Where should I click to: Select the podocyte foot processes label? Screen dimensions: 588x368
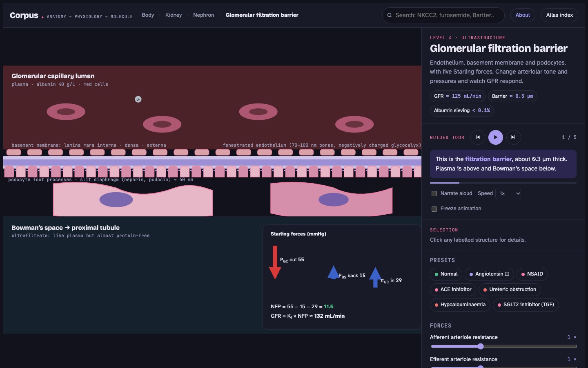(100, 180)
